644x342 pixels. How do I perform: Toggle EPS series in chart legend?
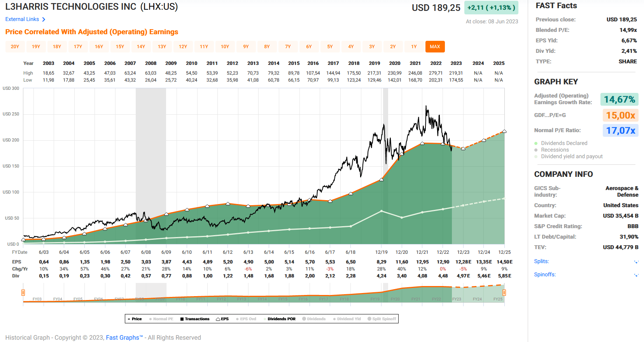coord(222,319)
